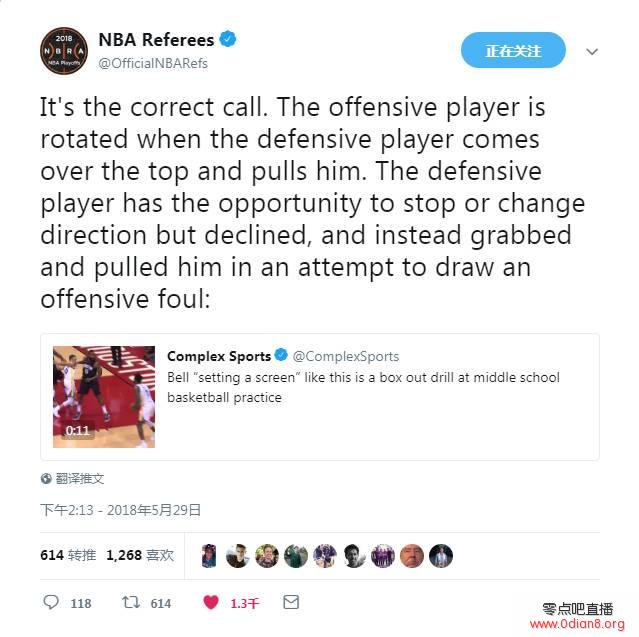
Task: Click Complex Sports verified badge
Action: 281,355
